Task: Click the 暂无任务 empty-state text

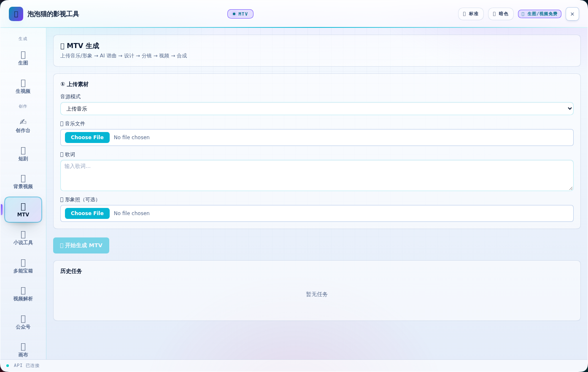Action: (317, 294)
